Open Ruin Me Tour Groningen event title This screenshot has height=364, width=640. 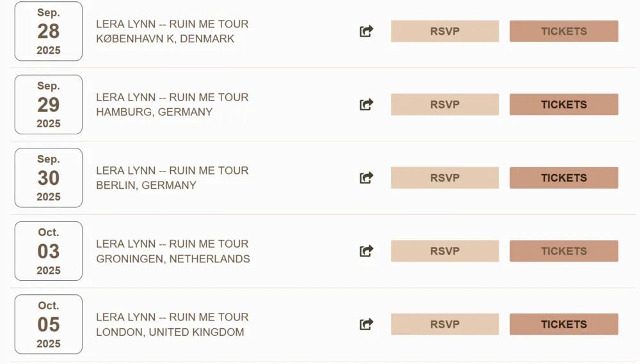click(172, 244)
